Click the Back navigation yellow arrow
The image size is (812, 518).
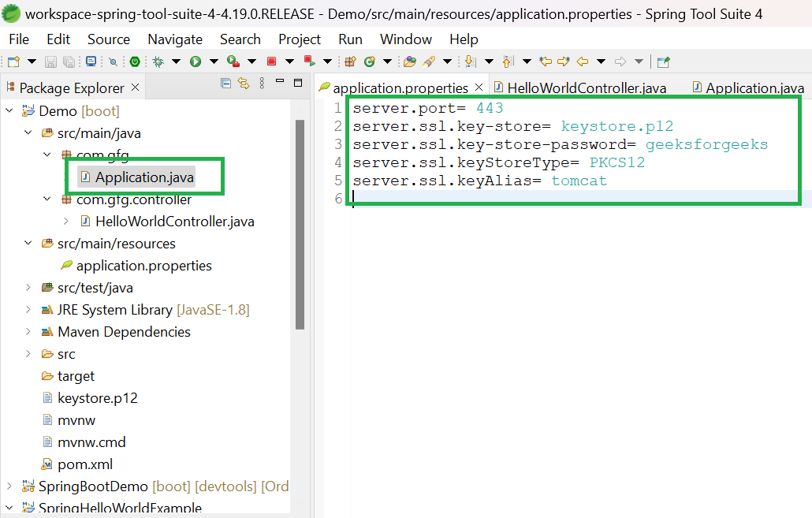click(x=583, y=61)
